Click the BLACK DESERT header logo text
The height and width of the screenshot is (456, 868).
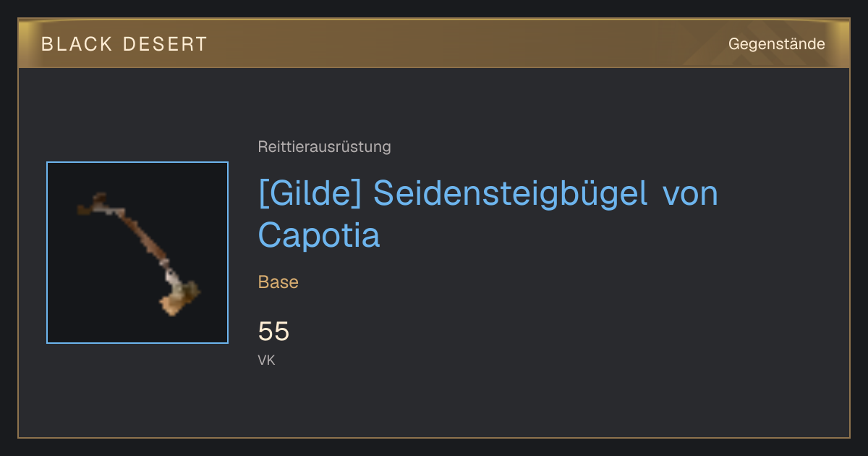click(x=124, y=44)
